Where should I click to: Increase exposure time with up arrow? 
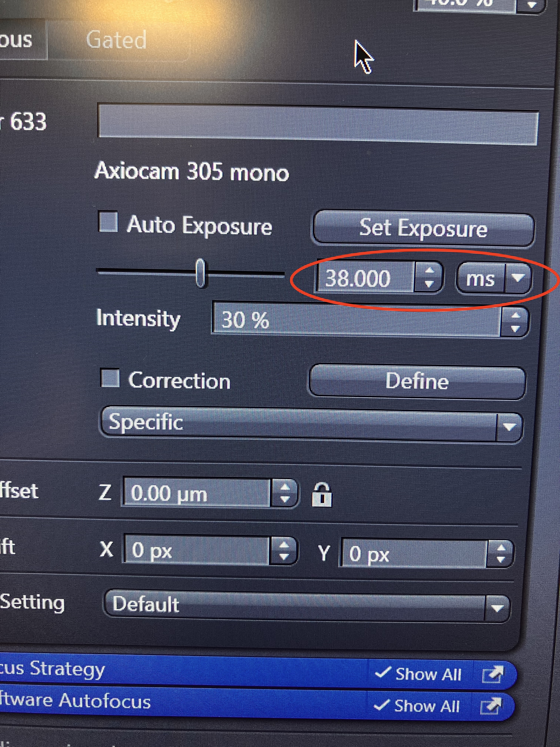point(429,270)
